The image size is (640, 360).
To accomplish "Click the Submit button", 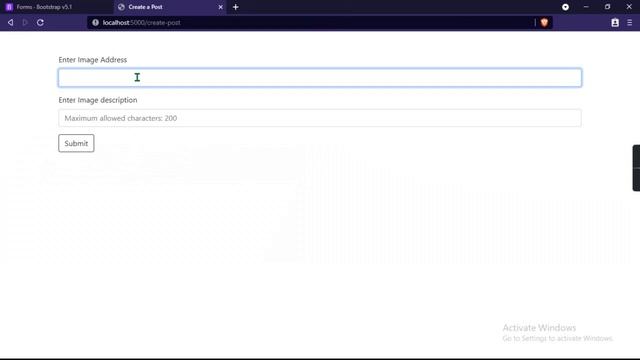I will click(76, 143).
